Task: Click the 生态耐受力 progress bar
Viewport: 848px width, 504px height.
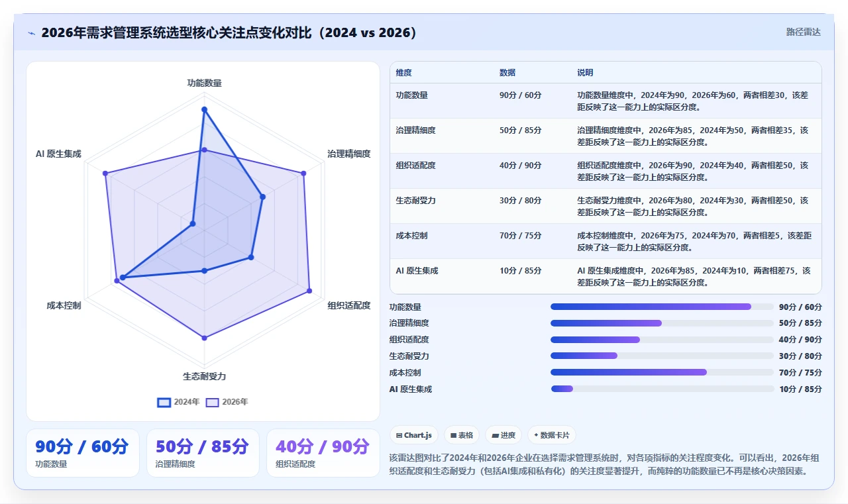Action: click(x=662, y=356)
